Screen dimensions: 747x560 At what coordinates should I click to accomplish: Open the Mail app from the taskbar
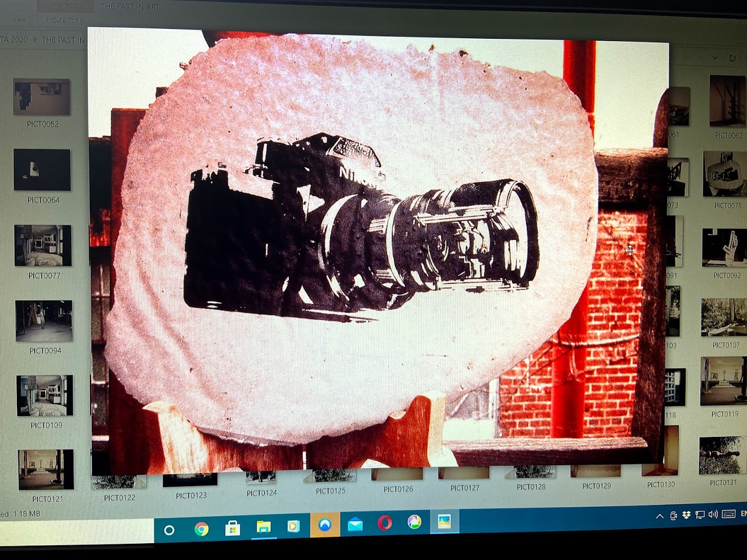click(355, 524)
